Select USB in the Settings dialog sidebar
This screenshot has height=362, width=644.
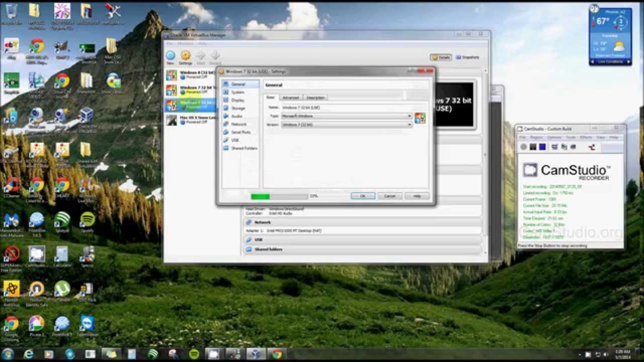[240, 140]
